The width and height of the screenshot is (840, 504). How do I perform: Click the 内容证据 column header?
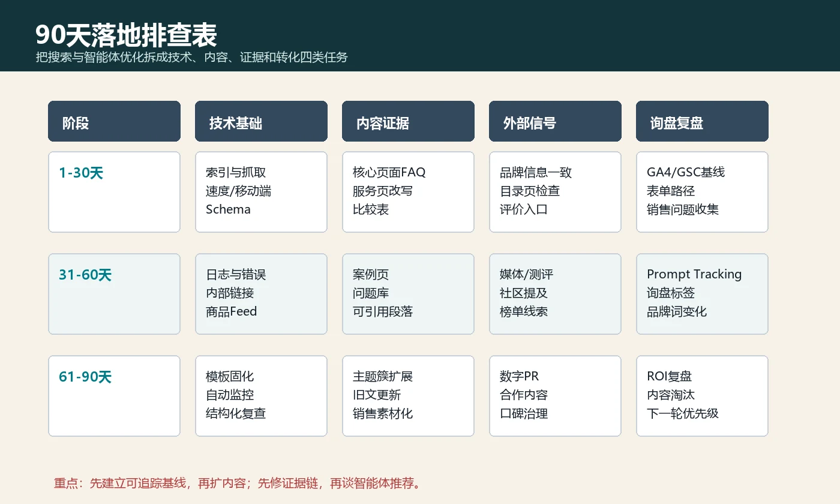pyautogui.click(x=408, y=121)
